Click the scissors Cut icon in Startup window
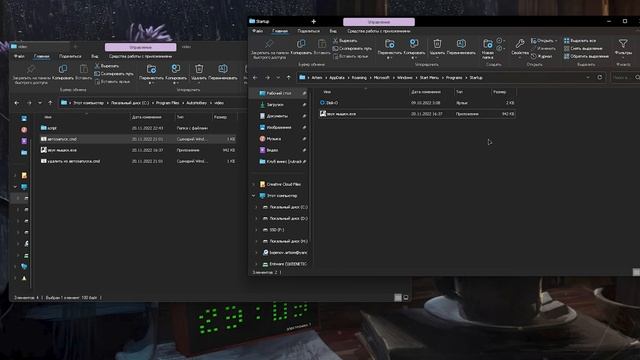The image size is (640, 360). point(335,41)
